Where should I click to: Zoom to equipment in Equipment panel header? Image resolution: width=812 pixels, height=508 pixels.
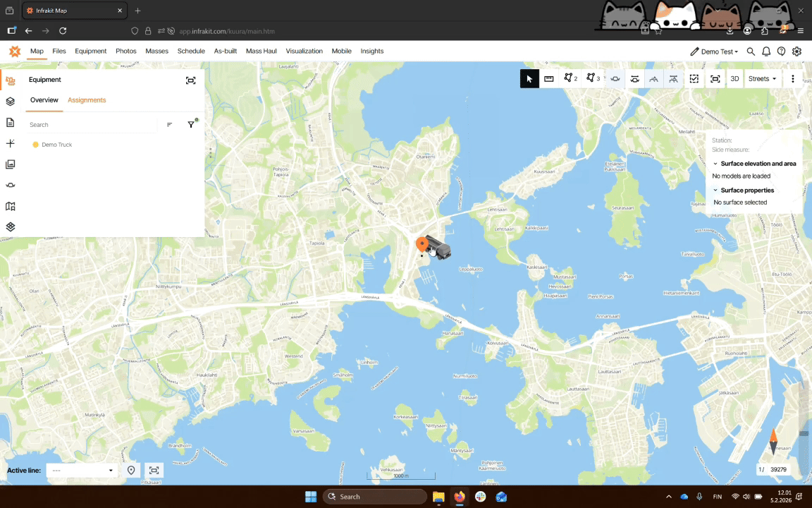tap(190, 80)
